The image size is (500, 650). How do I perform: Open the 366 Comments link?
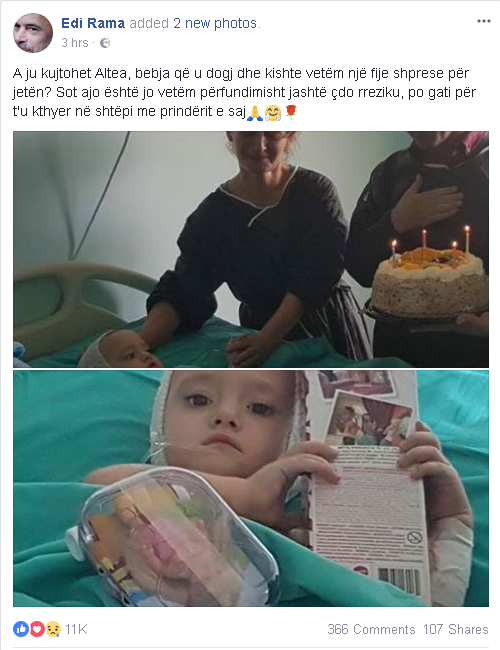(x=371, y=629)
